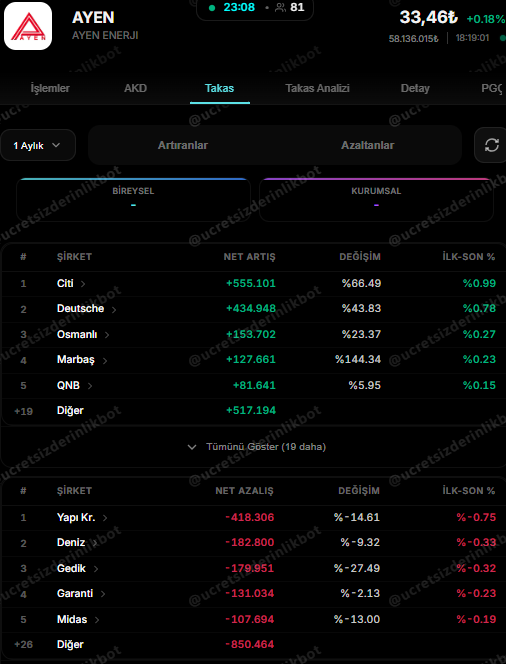506x664 pixels.
Task: Expand the Gedik row chevron
Action: (x=96, y=569)
